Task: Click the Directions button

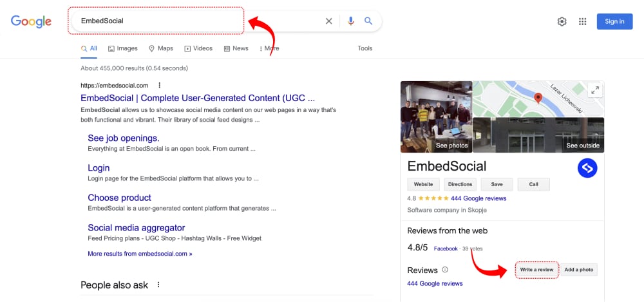Action: (460, 185)
